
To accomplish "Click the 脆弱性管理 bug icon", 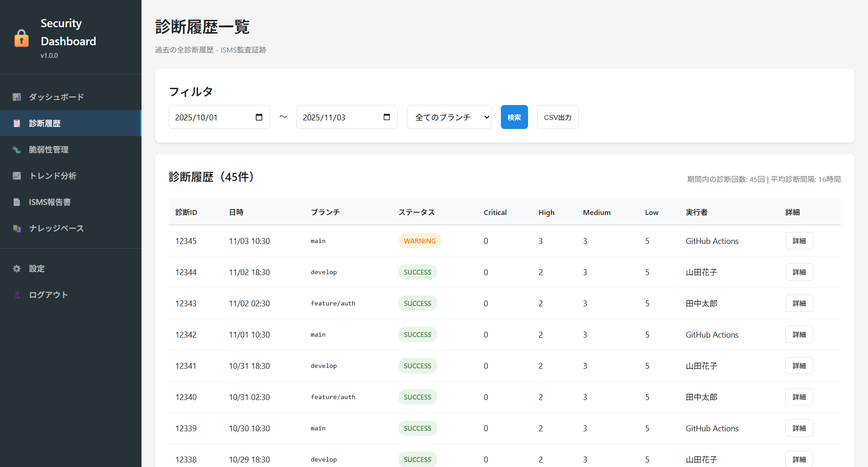I will pos(17,150).
